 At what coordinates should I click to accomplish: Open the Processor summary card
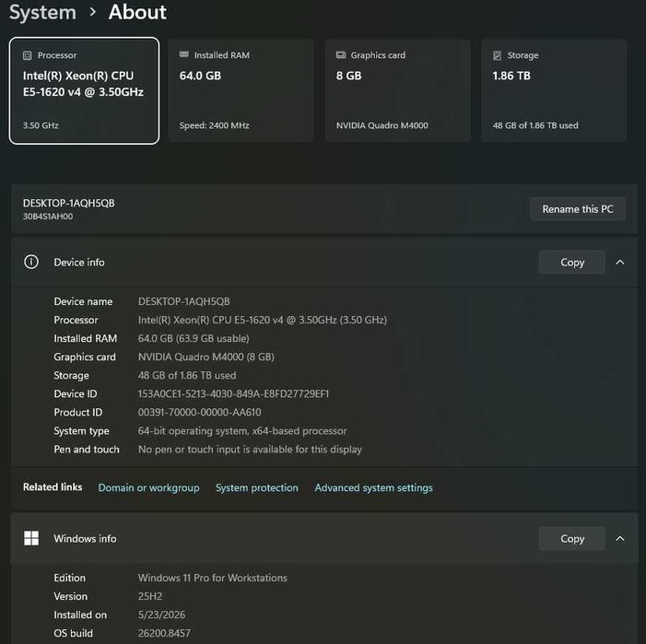point(84,90)
